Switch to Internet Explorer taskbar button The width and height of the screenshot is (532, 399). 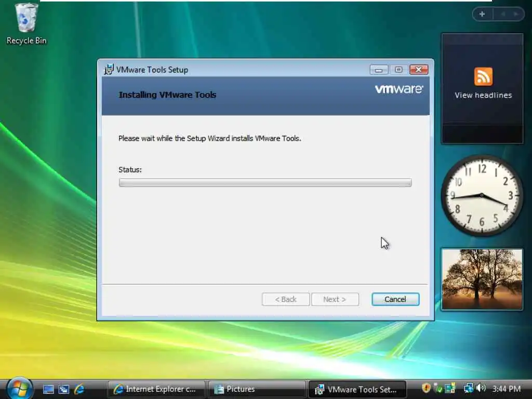[156, 389]
